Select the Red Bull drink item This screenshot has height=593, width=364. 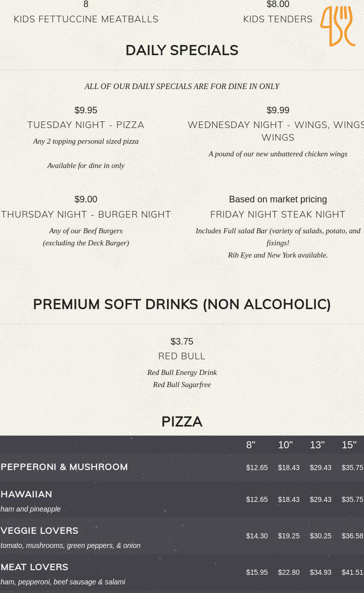182,356
